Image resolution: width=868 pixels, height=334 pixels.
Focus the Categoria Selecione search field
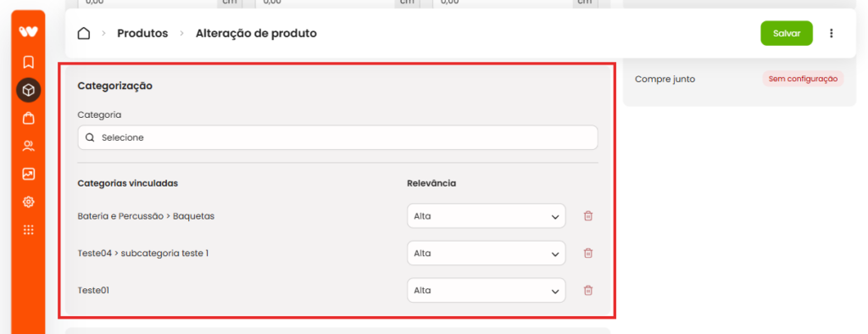[337, 137]
